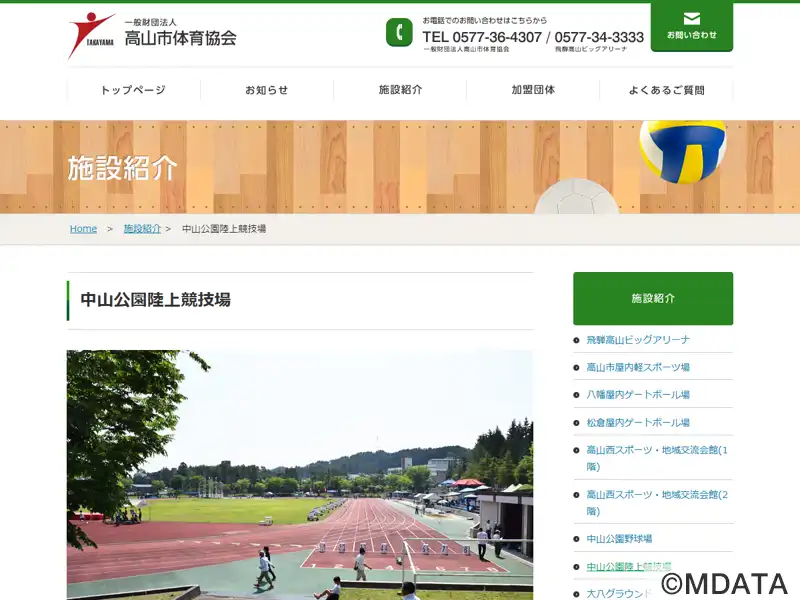800x600 pixels.
Task: Open the お知らせ menu item
Action: coord(266,90)
